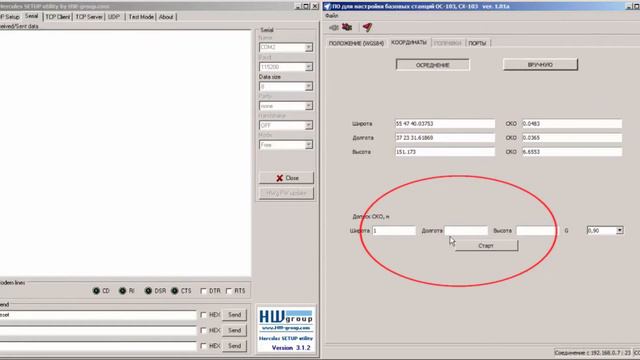
Task: Click the RI modem line indicator
Action: click(122, 291)
